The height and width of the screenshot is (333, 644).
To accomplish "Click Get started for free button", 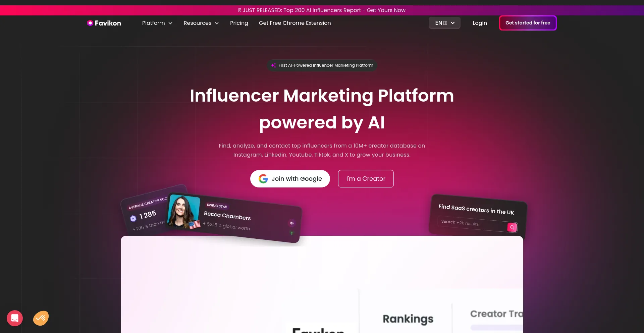I will pos(528,23).
